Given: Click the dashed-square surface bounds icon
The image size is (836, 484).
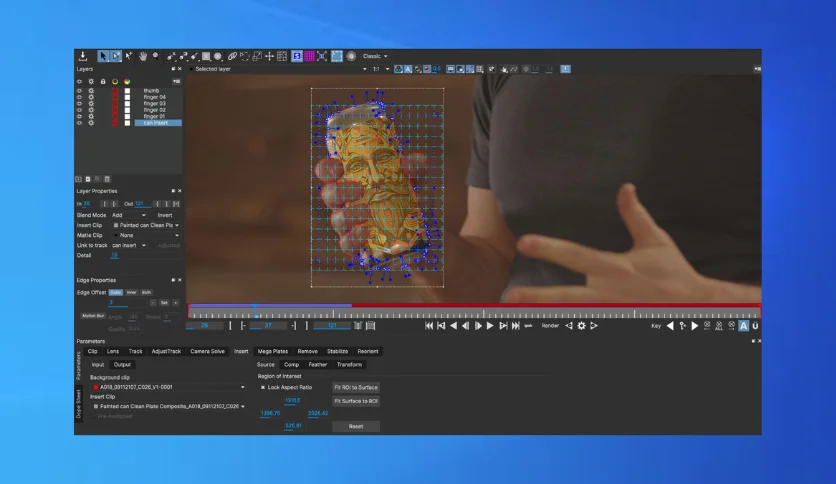Looking at the screenshot, I should (x=337, y=56).
